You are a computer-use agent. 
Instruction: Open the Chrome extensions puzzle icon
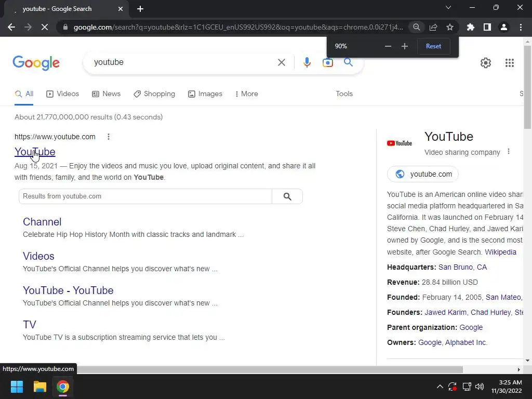click(470, 27)
